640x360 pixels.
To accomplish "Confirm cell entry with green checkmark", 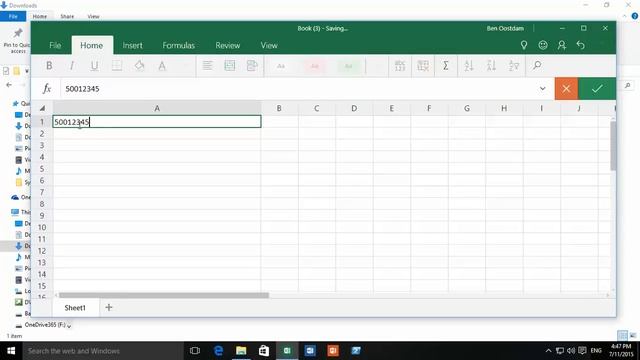I will (597, 89).
